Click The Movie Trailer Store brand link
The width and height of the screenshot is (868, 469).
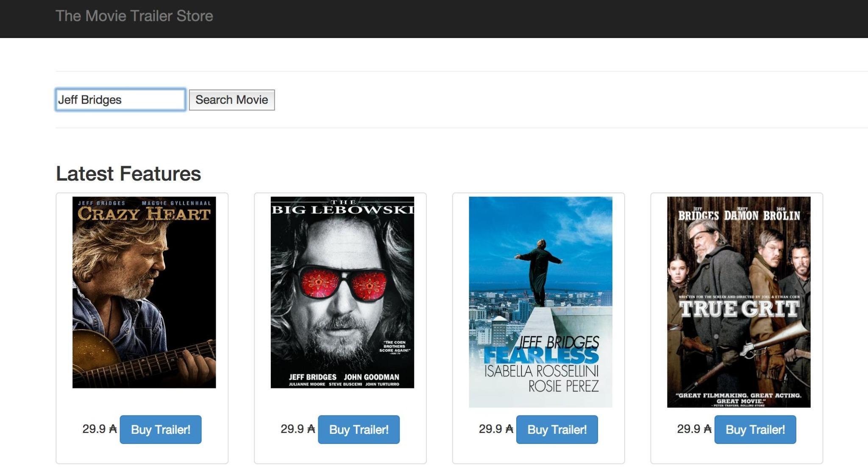pos(134,16)
